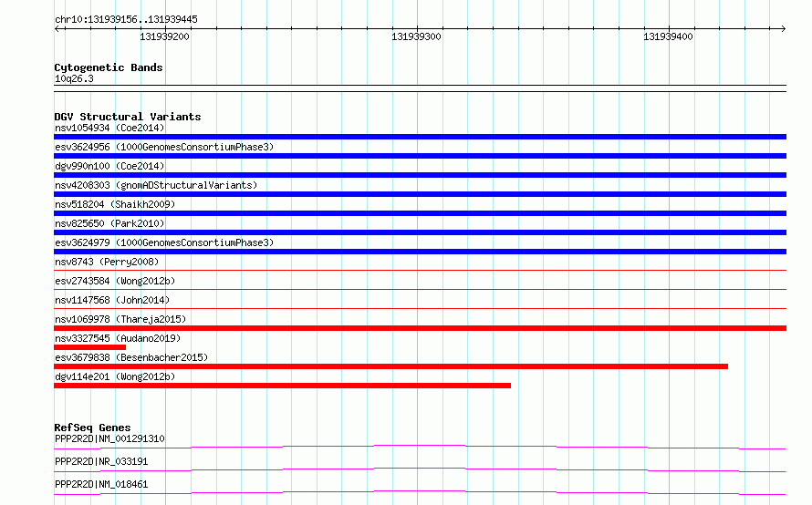Click the PPP2R2D|NM_001291310 gene label
This screenshot has width=812, height=505.
(109, 438)
